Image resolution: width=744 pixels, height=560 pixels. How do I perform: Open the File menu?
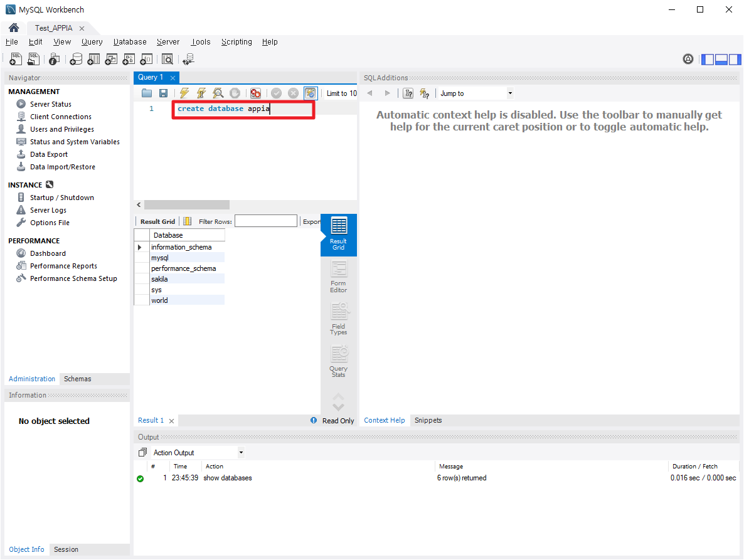12,42
